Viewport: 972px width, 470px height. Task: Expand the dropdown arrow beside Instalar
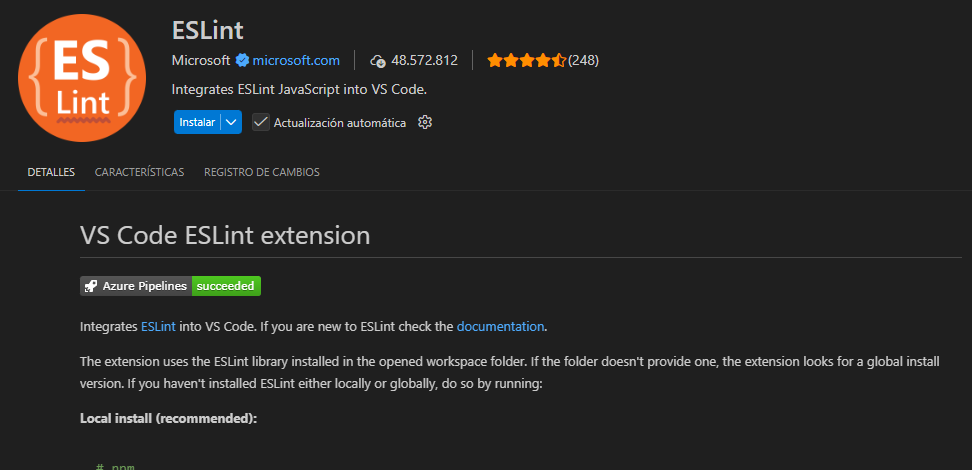coord(232,122)
